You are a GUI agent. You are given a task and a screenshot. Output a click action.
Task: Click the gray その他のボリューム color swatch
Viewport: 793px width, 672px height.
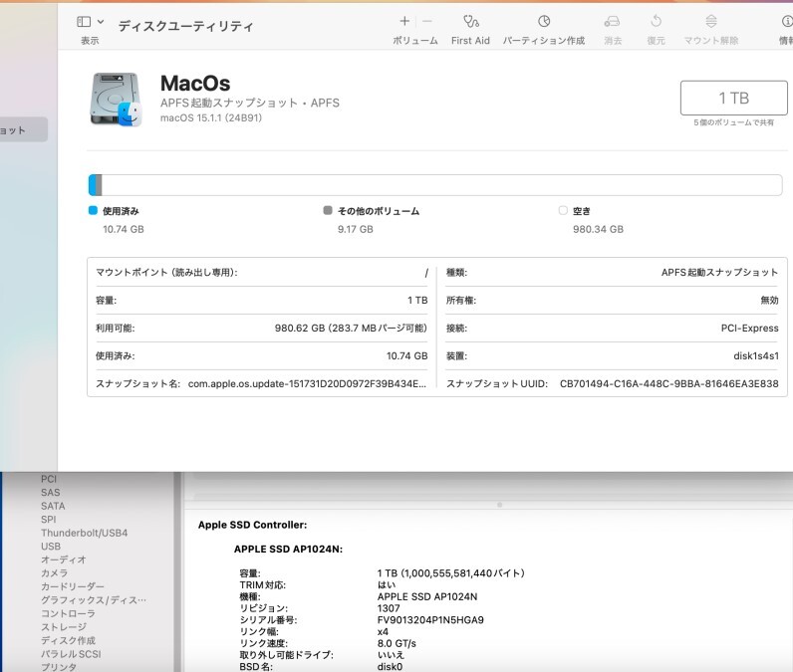[328, 210]
